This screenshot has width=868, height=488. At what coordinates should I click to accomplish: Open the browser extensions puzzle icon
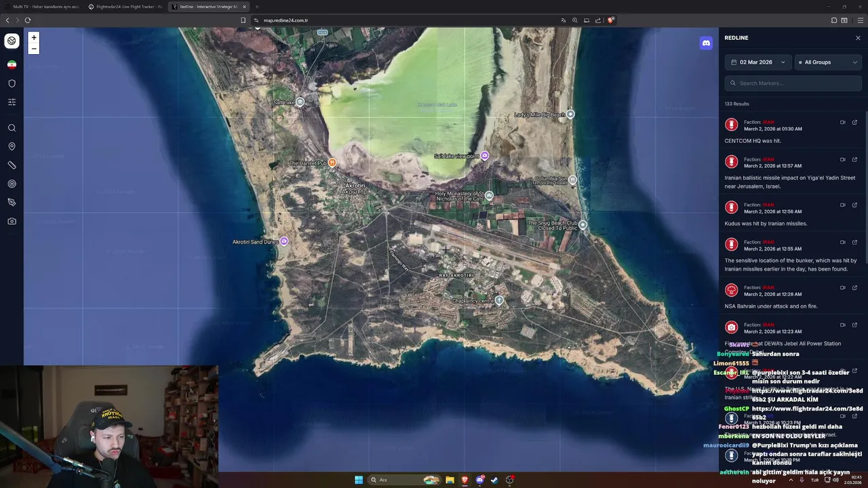(834, 20)
